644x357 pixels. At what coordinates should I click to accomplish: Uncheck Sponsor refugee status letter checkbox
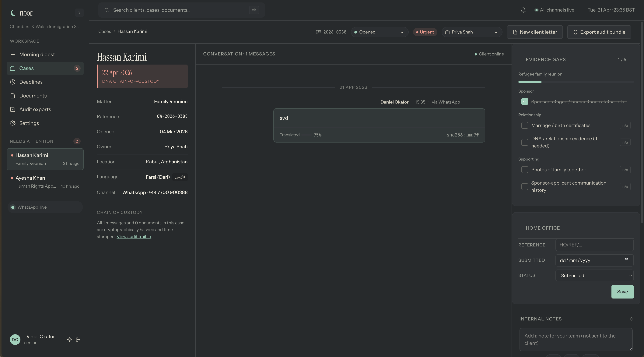525,101
